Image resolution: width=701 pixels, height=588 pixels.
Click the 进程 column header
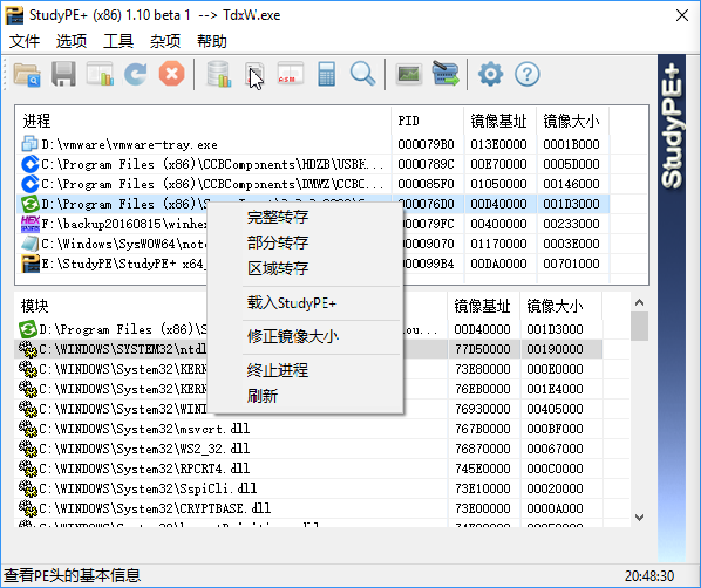pyautogui.click(x=203, y=121)
